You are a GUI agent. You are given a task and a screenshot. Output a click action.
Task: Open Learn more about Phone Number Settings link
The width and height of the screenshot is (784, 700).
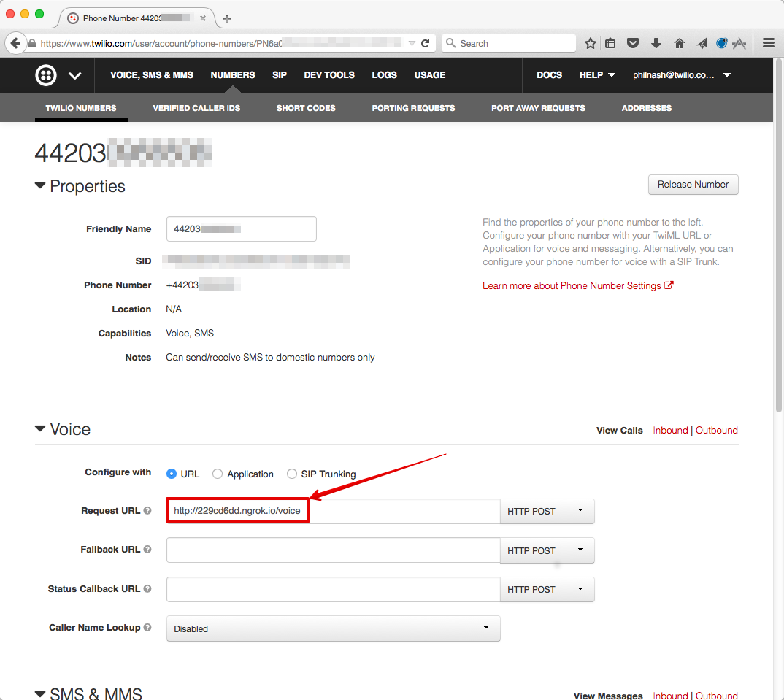click(577, 285)
